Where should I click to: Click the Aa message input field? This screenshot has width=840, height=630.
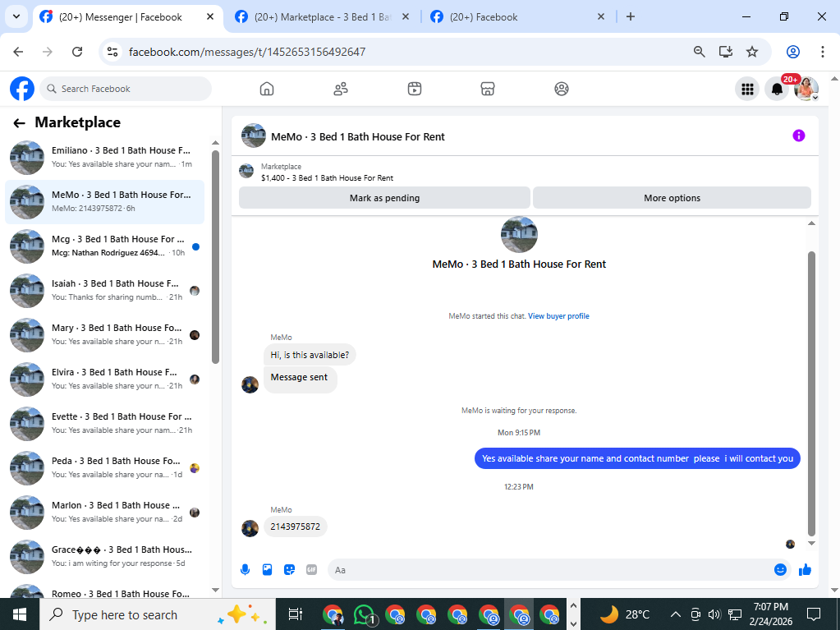(552, 570)
